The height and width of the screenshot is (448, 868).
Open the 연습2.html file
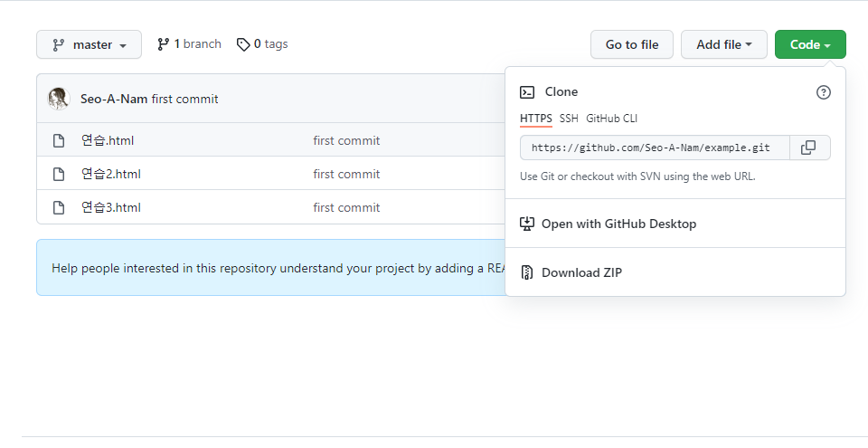(110, 174)
